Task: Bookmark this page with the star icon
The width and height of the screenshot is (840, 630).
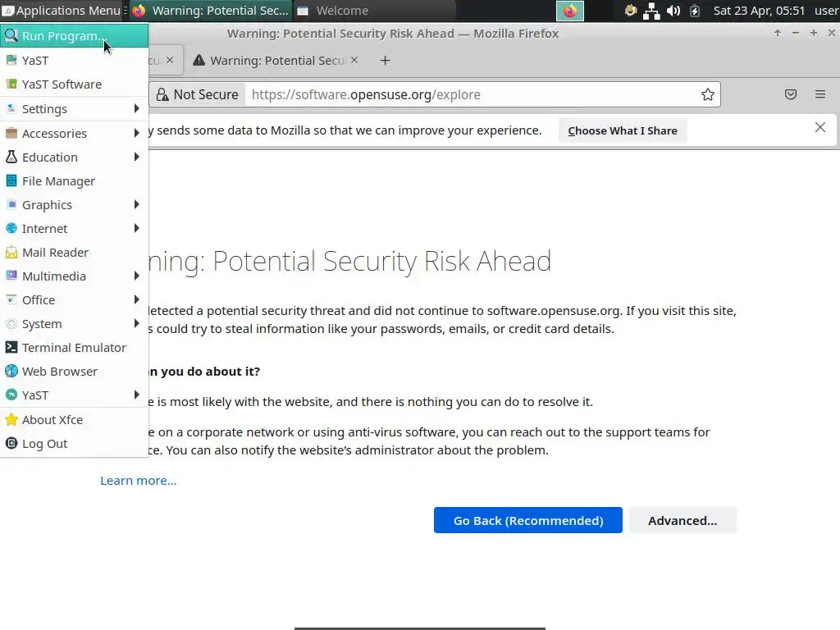Action: 708,95
